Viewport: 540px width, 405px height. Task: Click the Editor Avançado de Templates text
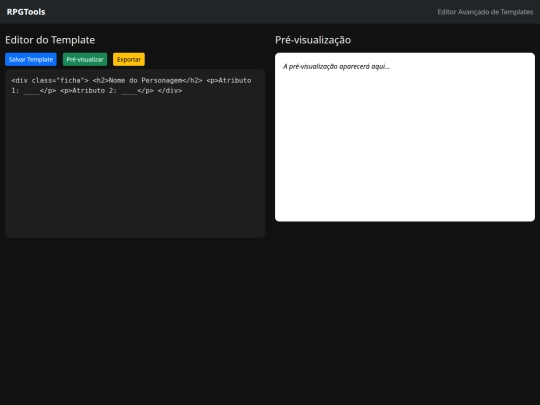pyautogui.click(x=485, y=12)
